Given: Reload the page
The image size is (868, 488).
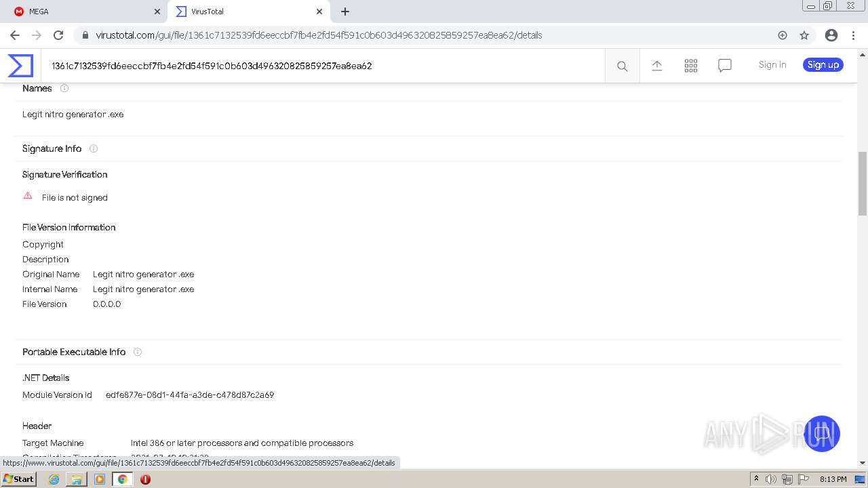Looking at the screenshot, I should 58,35.
